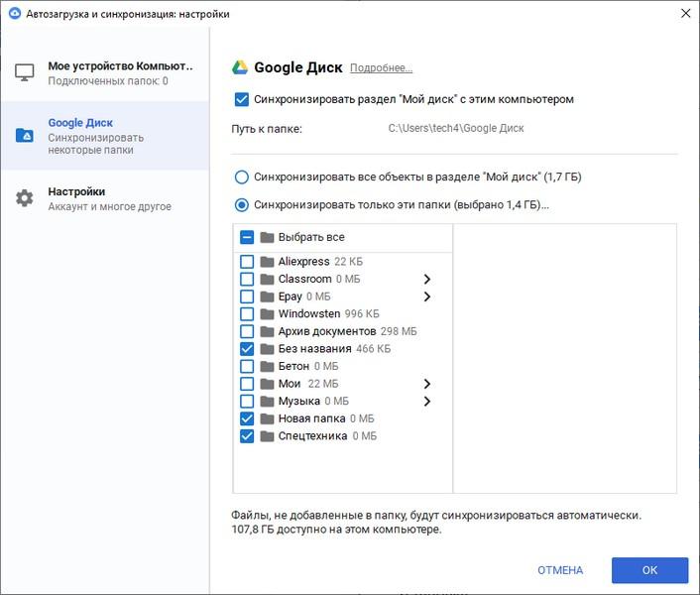Click the Новая папка folder icon
Screen dimensions: 700x595
click(x=267, y=418)
